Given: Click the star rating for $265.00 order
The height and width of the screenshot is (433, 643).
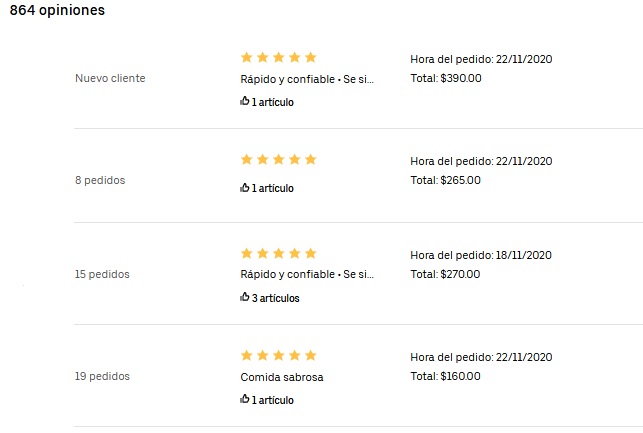Looking at the screenshot, I should pos(278,159).
